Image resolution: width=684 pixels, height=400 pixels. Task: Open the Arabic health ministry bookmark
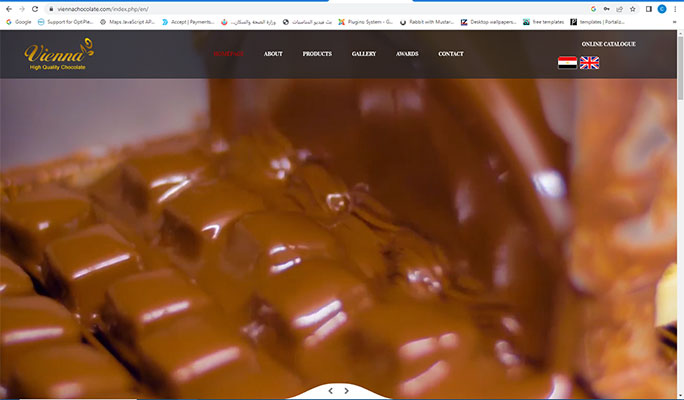(248, 22)
